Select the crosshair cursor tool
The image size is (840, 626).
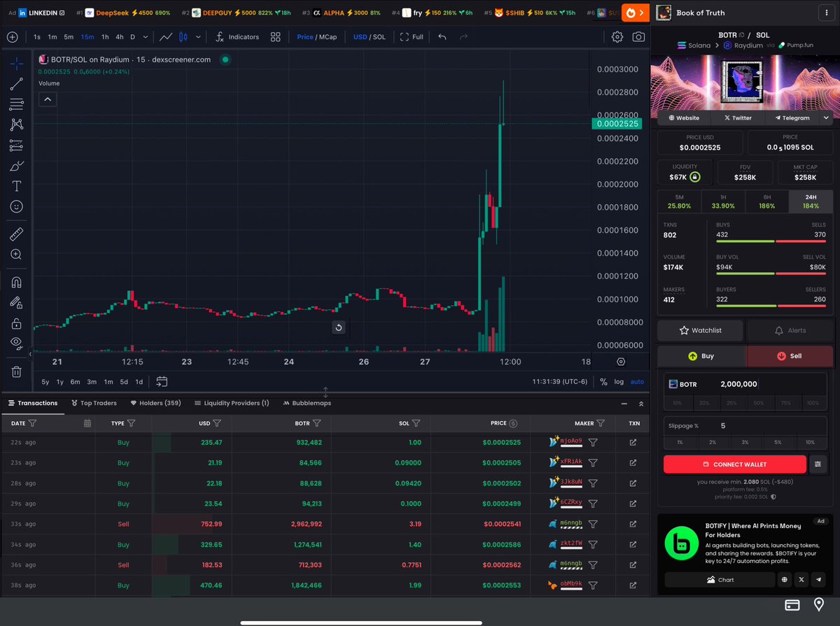(x=16, y=64)
